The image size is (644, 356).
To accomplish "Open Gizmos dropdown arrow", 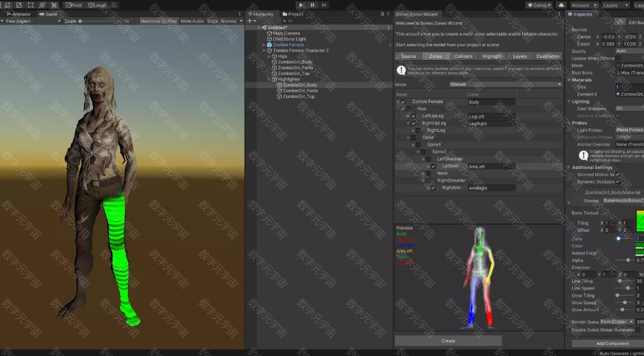I will point(241,21).
